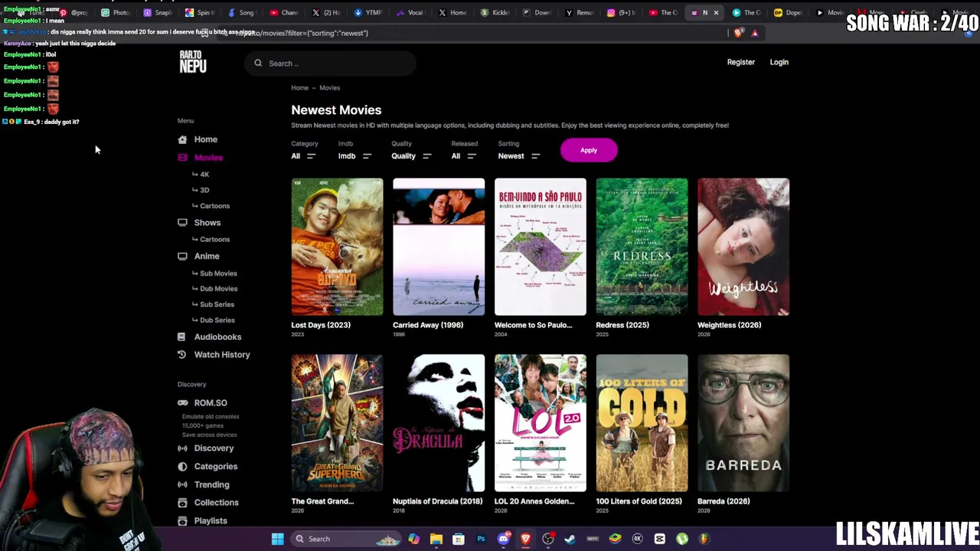Open BlueStacks from the taskbar

pyautogui.click(x=615, y=539)
